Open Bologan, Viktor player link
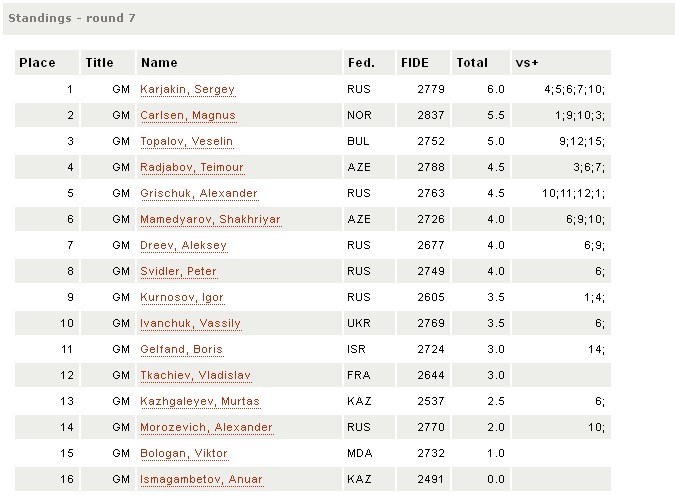This screenshot has height=501, width=675. pos(184,453)
